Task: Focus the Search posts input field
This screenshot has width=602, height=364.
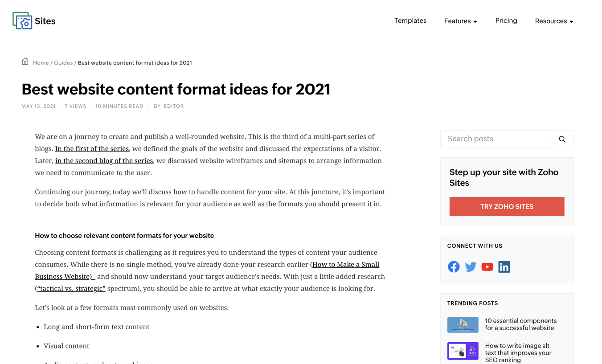Action: (x=496, y=139)
